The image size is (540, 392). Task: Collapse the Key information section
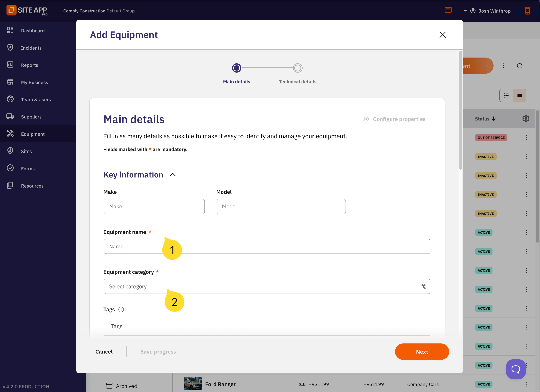point(173,175)
